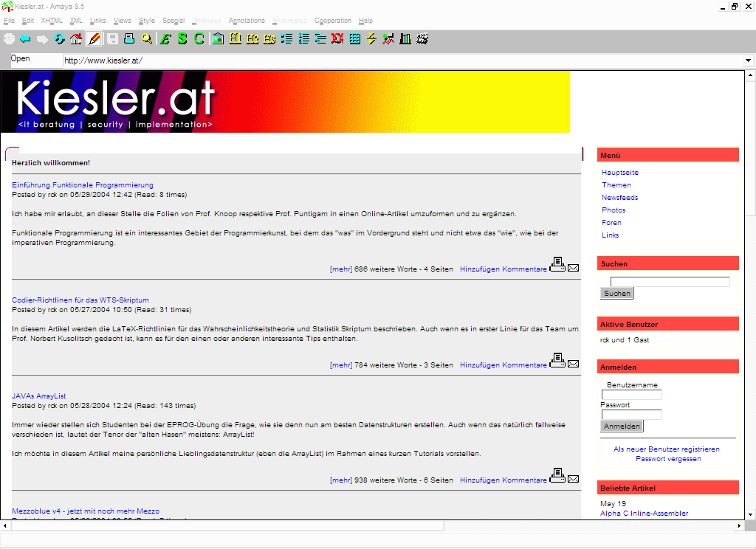The width and height of the screenshot is (756, 549).
Task: Go to the Home page icon
Action: click(x=76, y=39)
